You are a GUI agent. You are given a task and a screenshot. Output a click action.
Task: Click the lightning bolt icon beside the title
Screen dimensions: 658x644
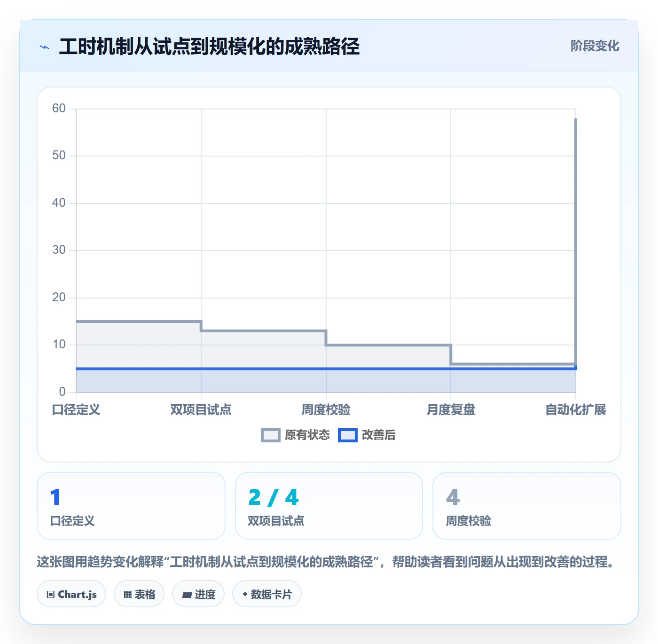point(45,47)
